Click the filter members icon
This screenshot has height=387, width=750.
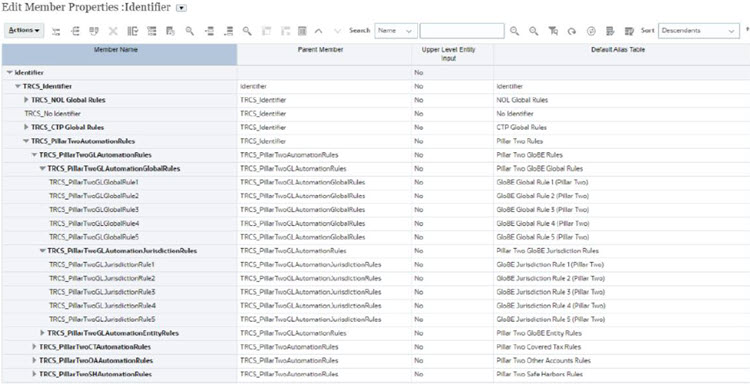coord(552,31)
